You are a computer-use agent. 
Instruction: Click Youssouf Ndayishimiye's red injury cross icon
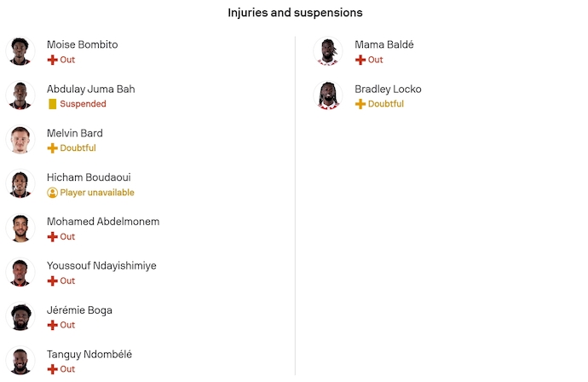[52, 281]
